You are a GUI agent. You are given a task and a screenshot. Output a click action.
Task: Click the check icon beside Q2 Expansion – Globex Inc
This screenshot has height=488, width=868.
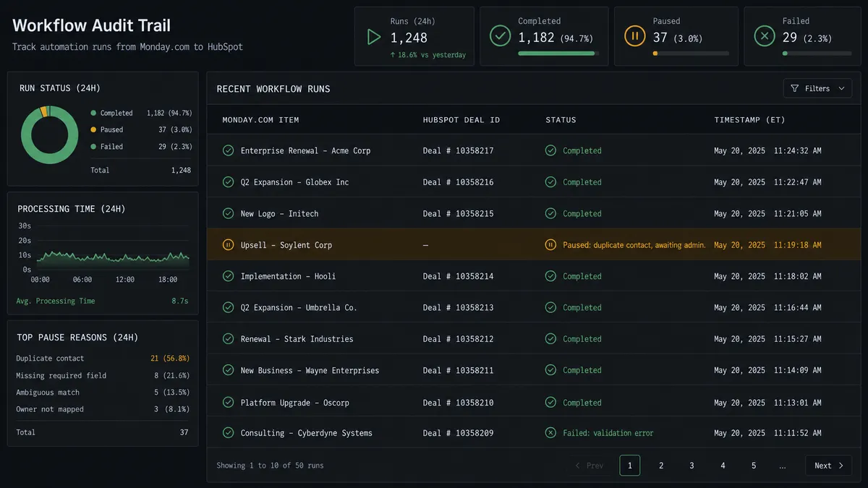228,182
